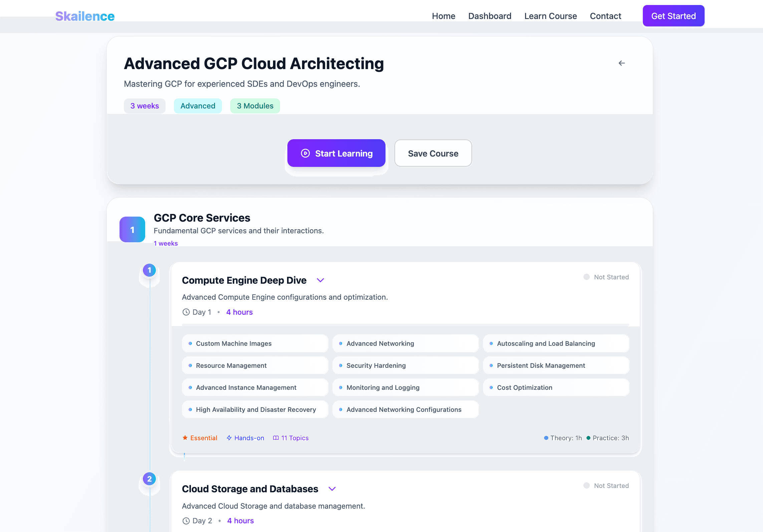Click the Hands-on lightning icon
Image resolution: width=763 pixels, height=532 pixels.
(229, 438)
